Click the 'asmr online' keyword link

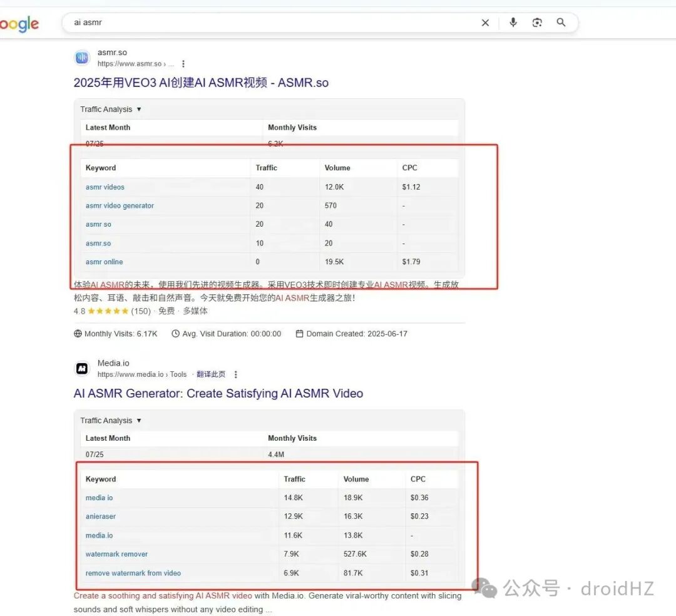point(104,262)
